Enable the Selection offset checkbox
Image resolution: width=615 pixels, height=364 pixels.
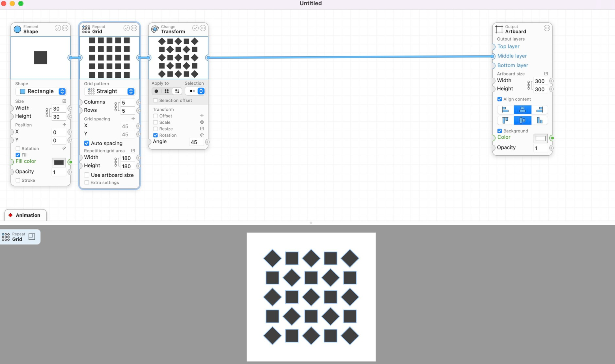tap(156, 100)
